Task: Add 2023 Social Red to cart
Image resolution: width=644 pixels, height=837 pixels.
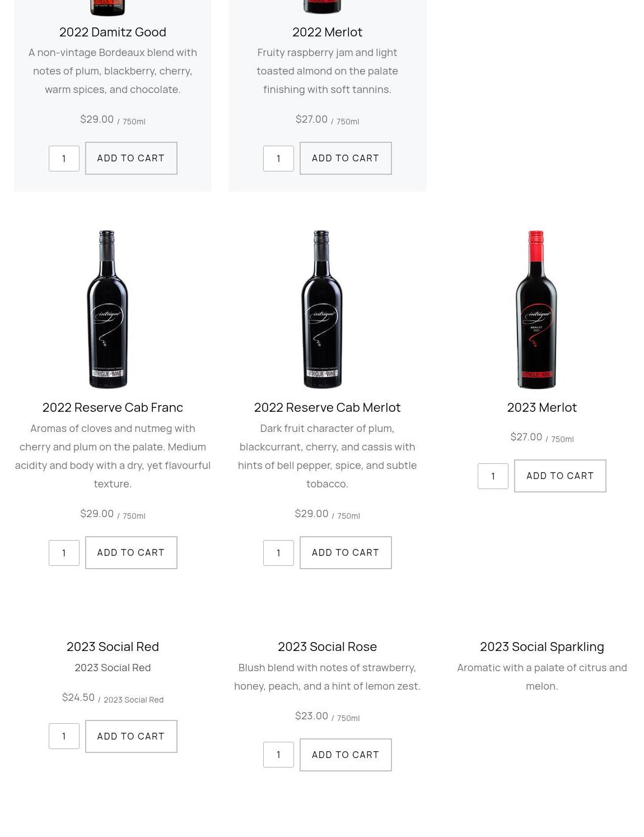Action: (131, 736)
